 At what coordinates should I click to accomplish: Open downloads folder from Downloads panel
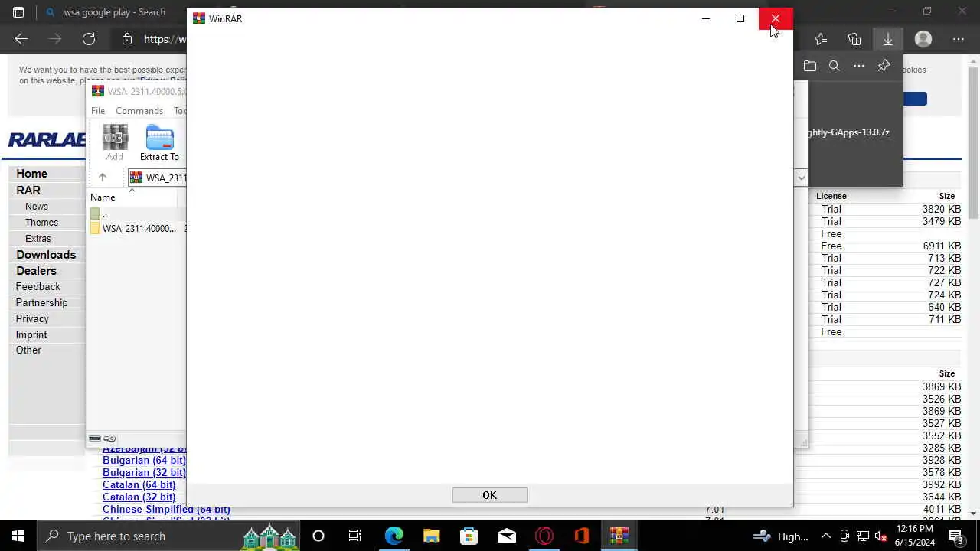point(810,66)
